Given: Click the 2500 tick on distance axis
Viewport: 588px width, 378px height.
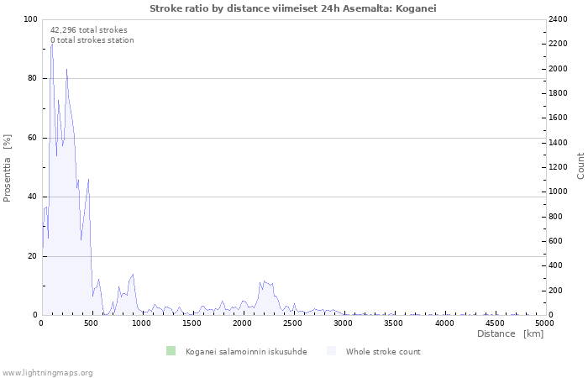Looking at the screenshot, I should (292, 323).
